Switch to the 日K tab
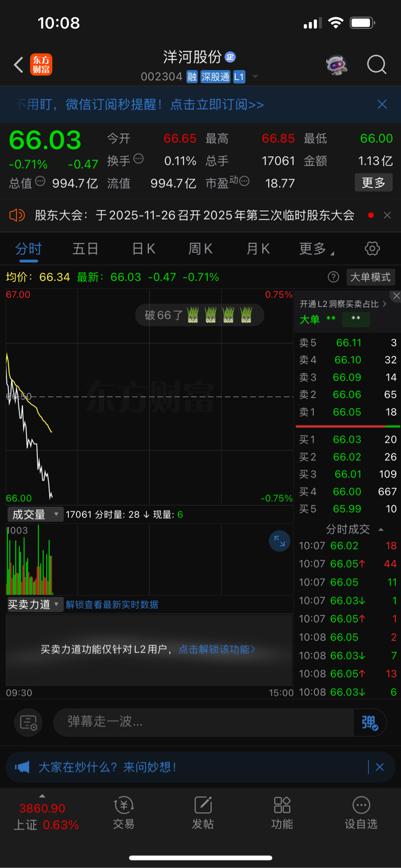 tap(144, 249)
